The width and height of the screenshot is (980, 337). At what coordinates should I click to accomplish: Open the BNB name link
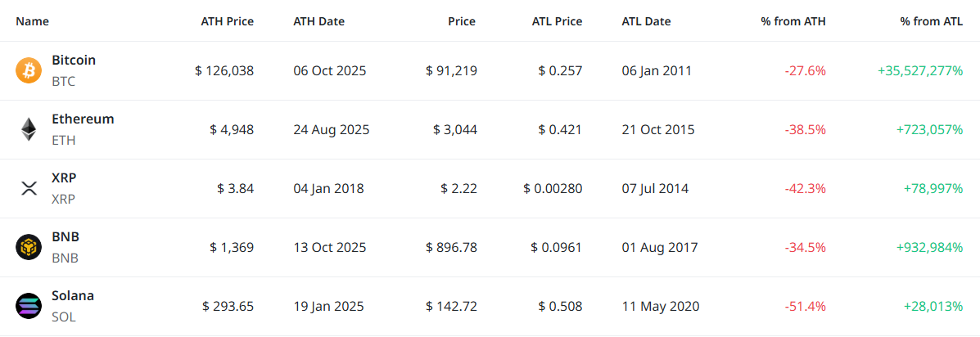point(65,237)
